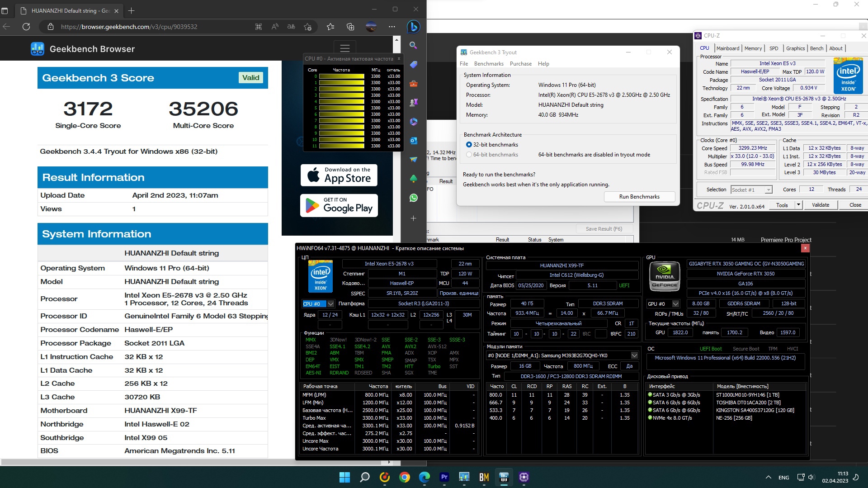The width and height of the screenshot is (868, 488).
Task: Open Edge Settings and more menu
Action: (392, 27)
